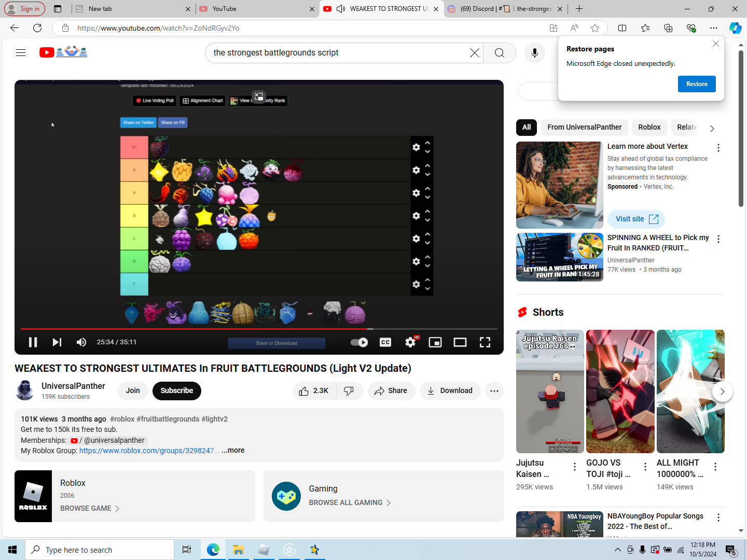Seek using the red video progress bar

click(x=259, y=329)
